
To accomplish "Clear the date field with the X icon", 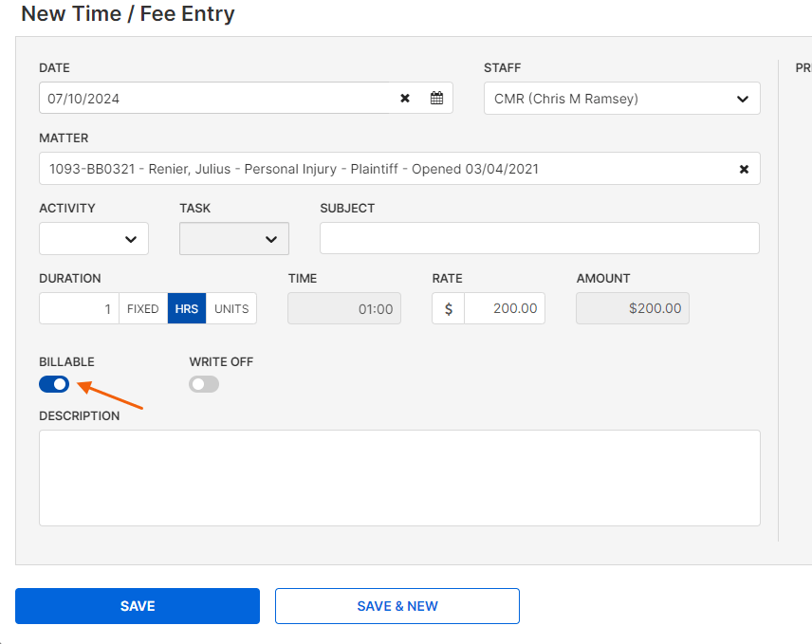I will pyautogui.click(x=405, y=98).
